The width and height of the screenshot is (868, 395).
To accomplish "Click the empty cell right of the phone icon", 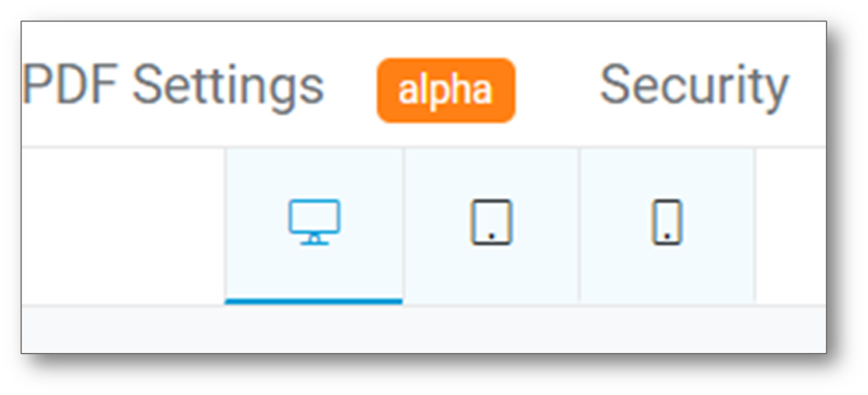I will point(791,226).
